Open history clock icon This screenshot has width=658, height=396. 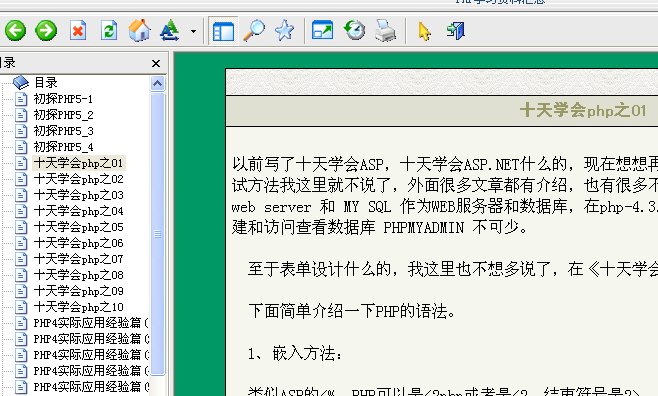coord(354,30)
